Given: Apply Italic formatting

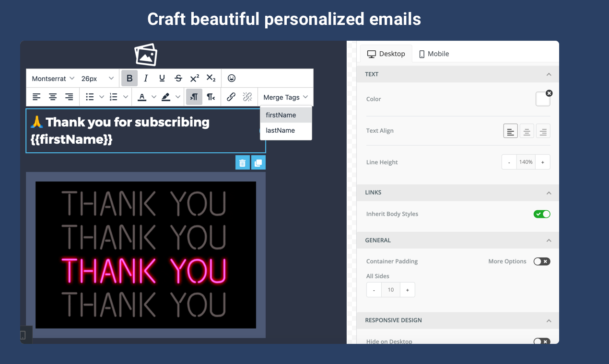Looking at the screenshot, I should [146, 78].
